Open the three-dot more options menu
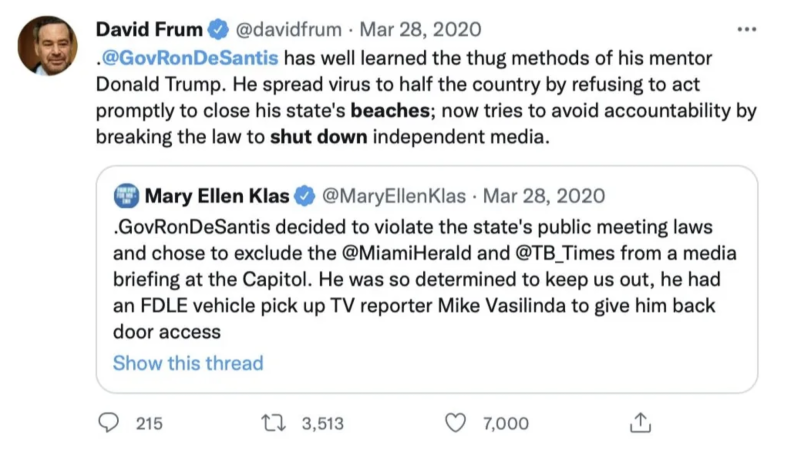Image resolution: width=800 pixels, height=466 pixels. (746, 29)
